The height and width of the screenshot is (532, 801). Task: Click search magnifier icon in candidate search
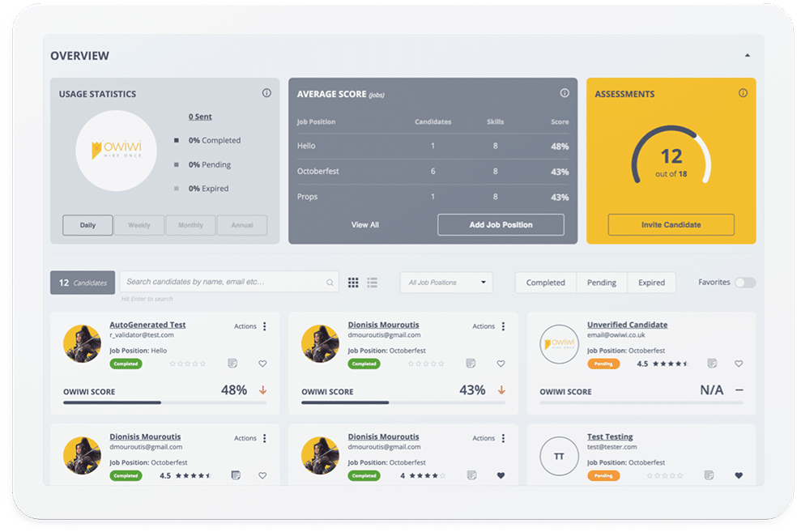(330, 283)
